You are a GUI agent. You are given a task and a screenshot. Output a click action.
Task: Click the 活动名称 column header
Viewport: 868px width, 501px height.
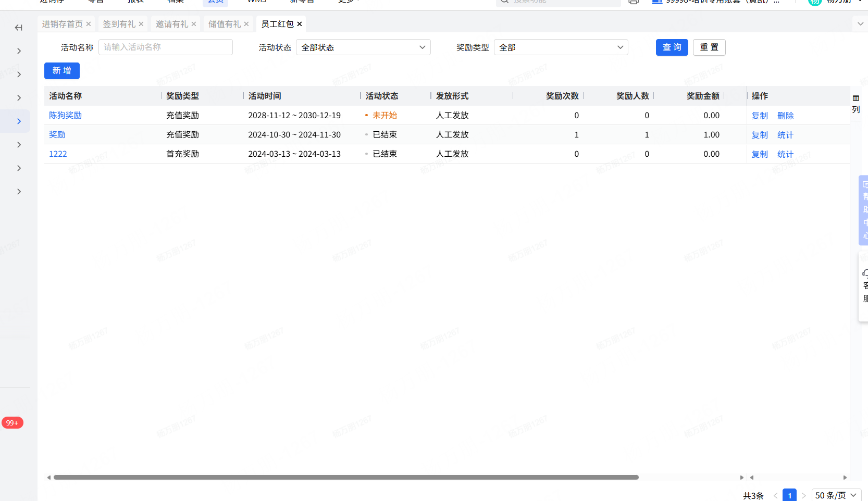coord(66,96)
